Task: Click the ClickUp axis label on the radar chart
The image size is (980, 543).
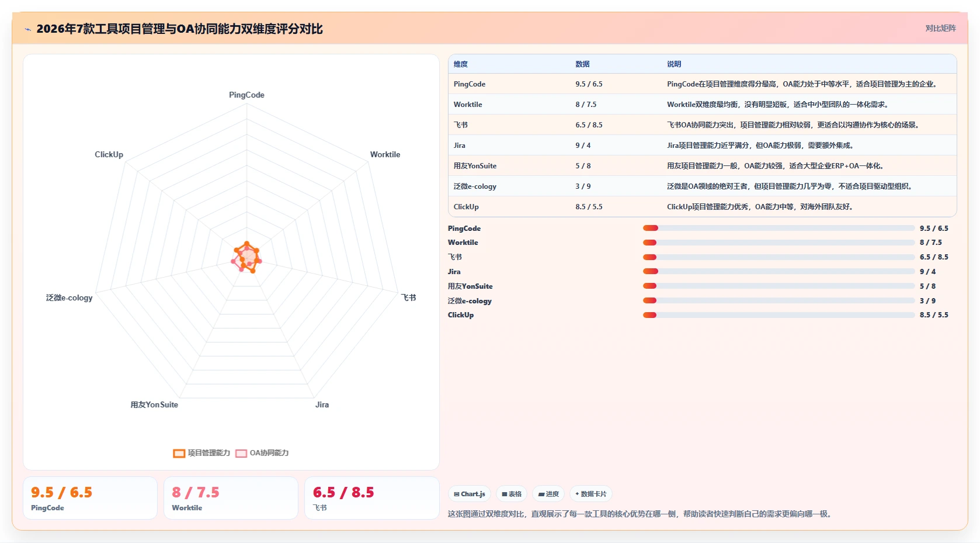Action: click(109, 154)
